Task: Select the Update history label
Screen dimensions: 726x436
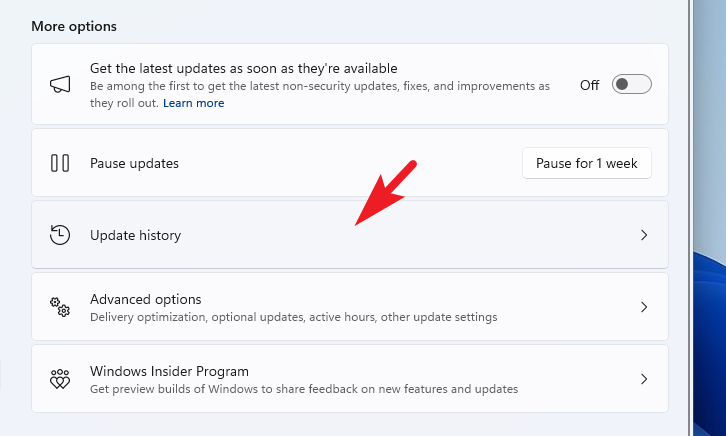Action: [135, 235]
